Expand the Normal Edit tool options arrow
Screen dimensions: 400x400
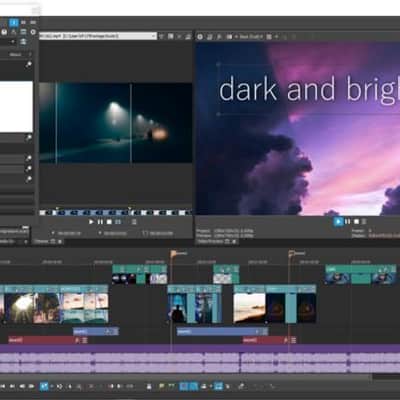(51, 387)
